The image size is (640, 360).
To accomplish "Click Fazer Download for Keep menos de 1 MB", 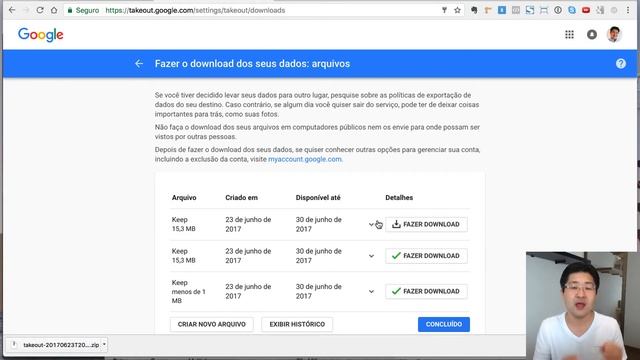I will (426, 291).
